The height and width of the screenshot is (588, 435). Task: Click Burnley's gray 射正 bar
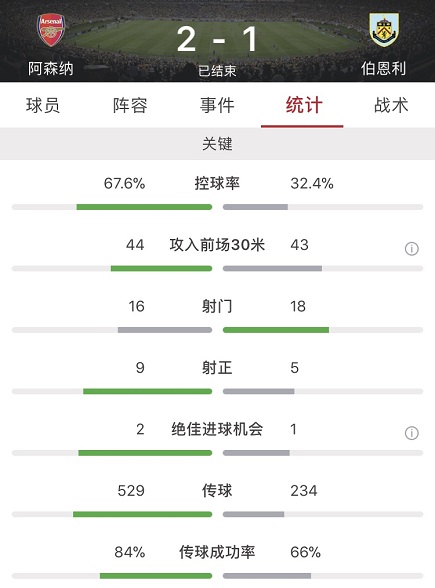click(259, 392)
